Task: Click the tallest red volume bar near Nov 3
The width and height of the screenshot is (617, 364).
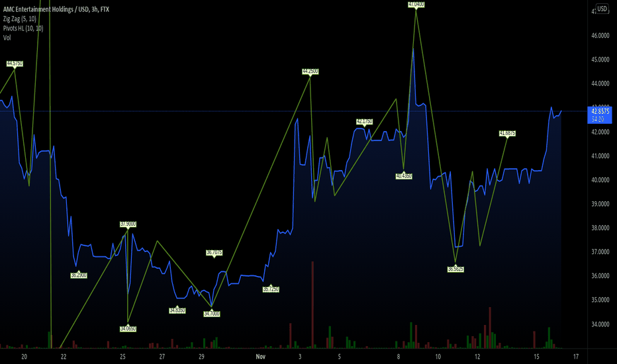Action: coord(312,304)
